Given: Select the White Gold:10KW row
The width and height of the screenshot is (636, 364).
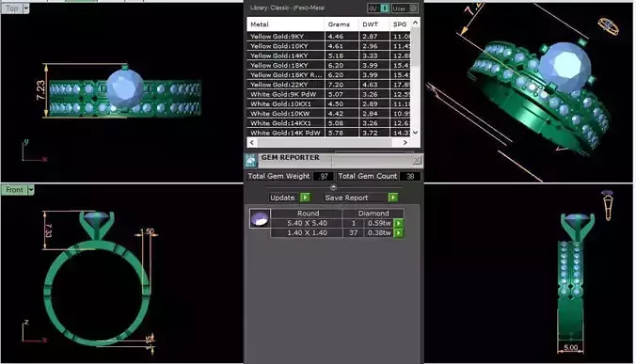Looking at the screenshot, I should point(328,114).
